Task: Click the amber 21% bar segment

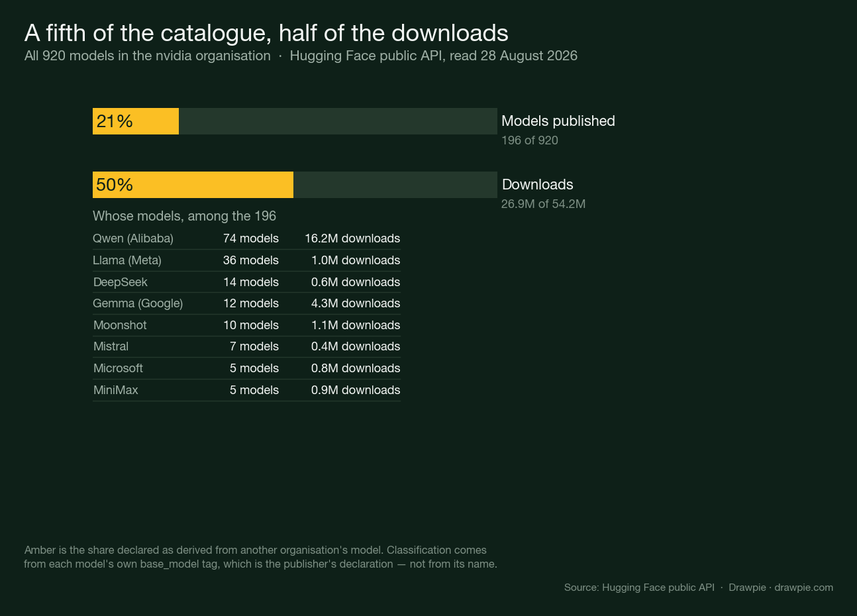Action: coord(136,121)
